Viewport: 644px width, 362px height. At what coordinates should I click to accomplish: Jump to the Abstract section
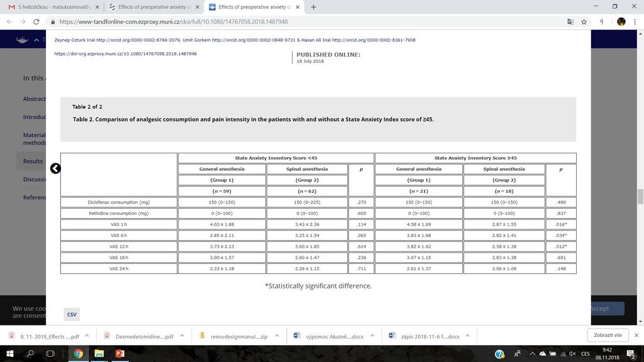click(35, 99)
